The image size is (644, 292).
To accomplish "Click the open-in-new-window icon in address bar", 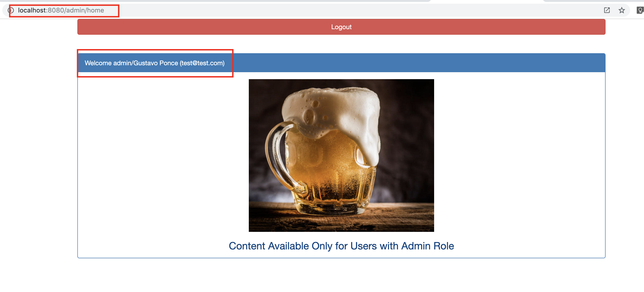I will point(607,10).
